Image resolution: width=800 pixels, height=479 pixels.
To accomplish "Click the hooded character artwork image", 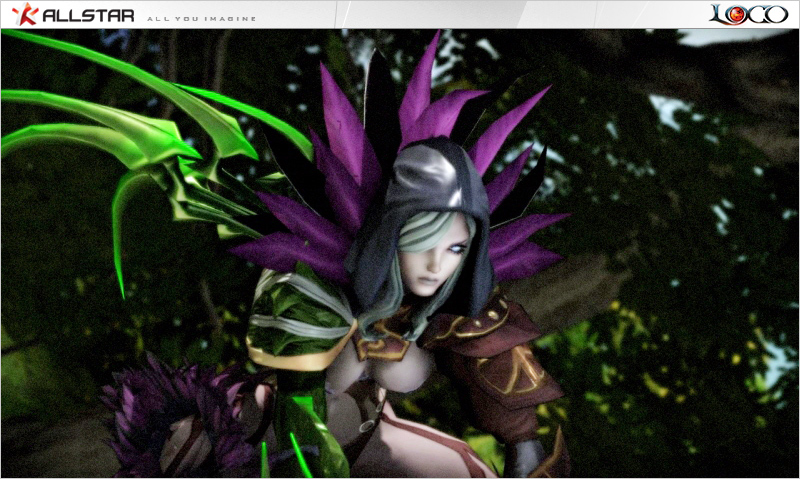I will (399, 253).
